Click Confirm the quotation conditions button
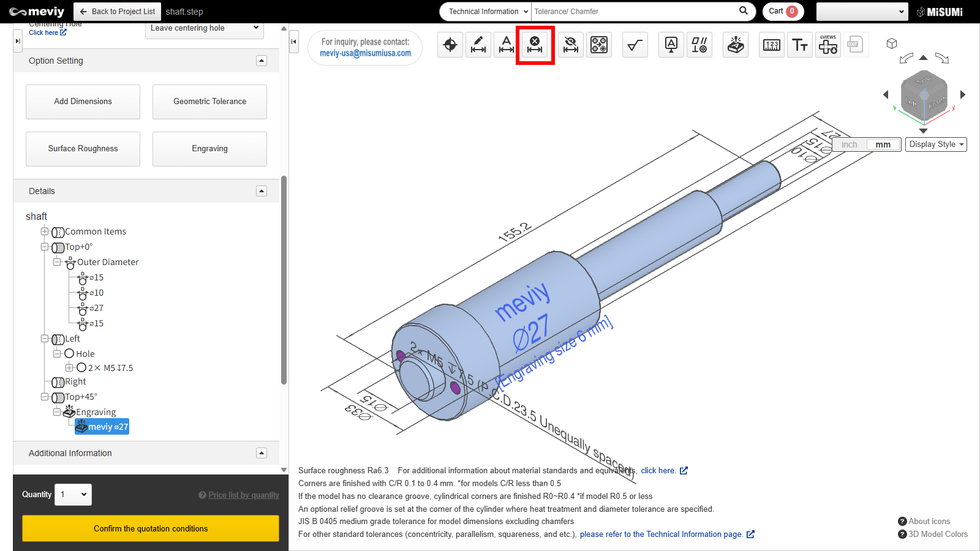Viewport: 980px width, 551px height. (x=151, y=528)
